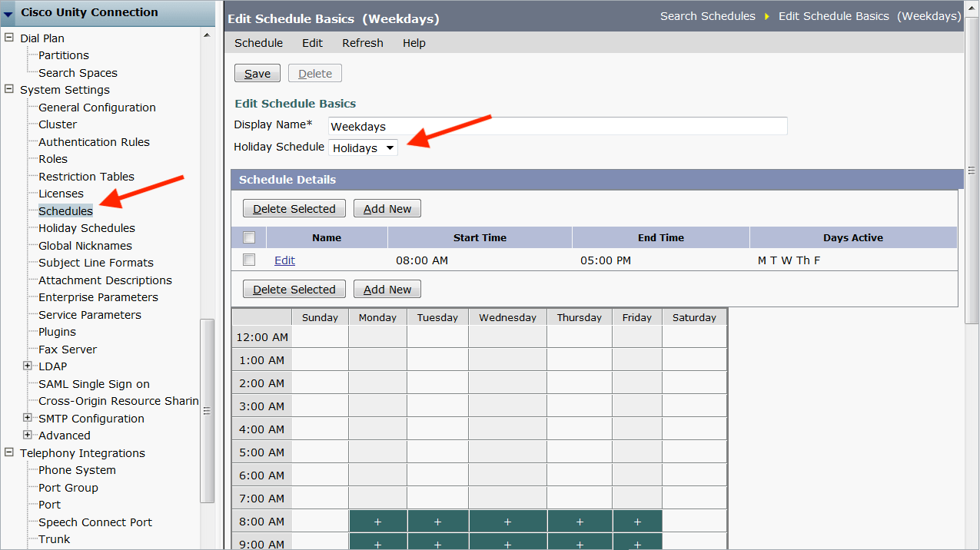980x550 pixels.
Task: Open Phone System under Telephony Integrations
Action: pos(77,470)
